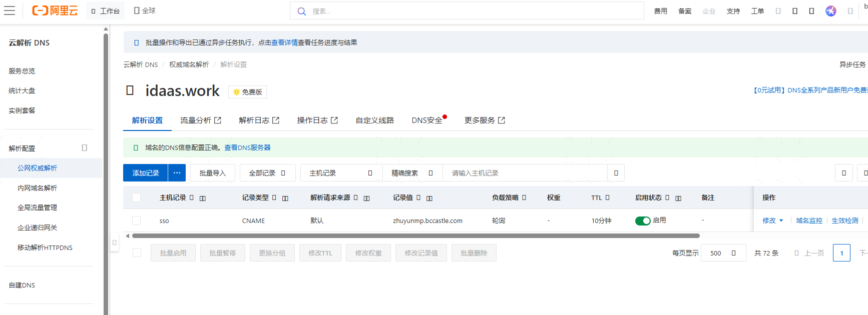Open the 工作台 workbench menu
868x315 pixels.
tap(105, 10)
